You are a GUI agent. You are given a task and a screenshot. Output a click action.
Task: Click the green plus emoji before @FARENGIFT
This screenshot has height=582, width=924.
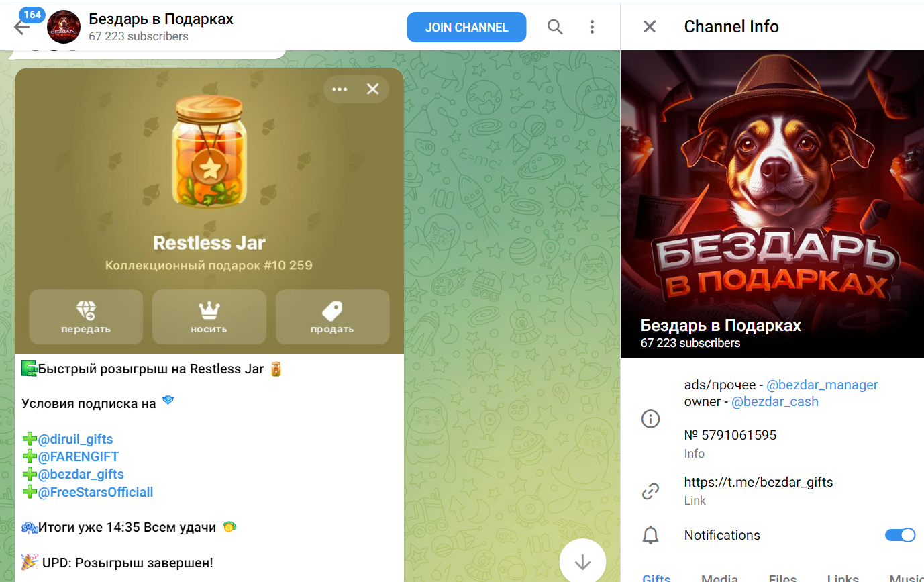pyautogui.click(x=30, y=456)
